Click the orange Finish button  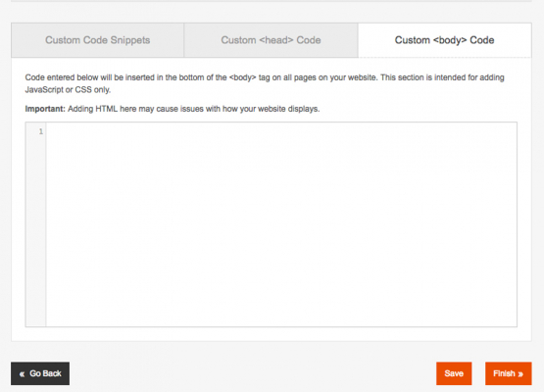pos(509,373)
